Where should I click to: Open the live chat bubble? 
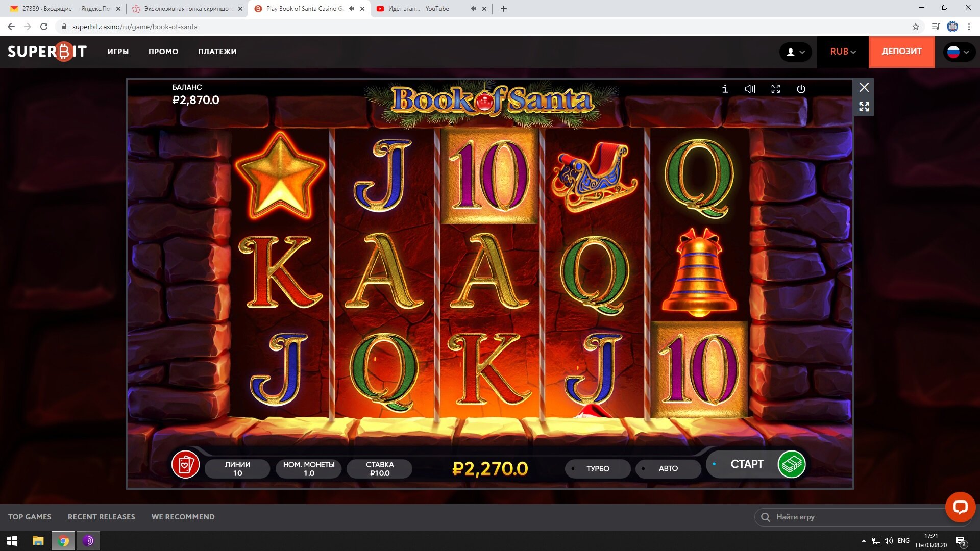tap(960, 507)
